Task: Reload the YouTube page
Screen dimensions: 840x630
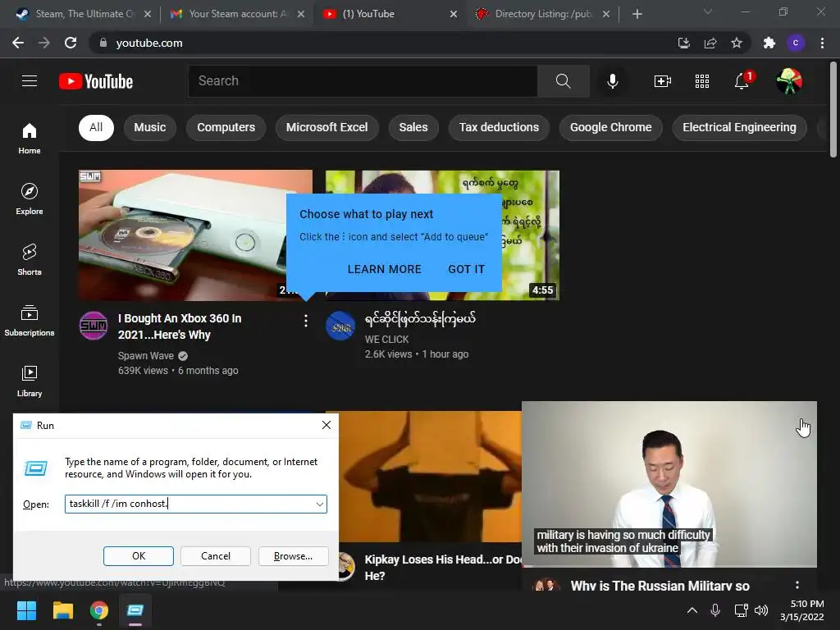Action: pyautogui.click(x=71, y=43)
